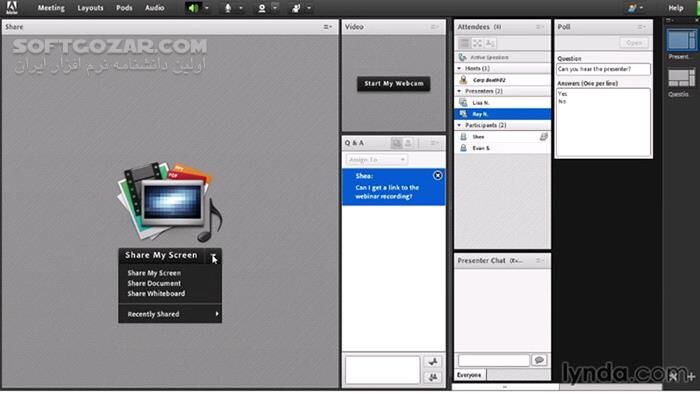Open the Recently Shared submenu
Viewport: 700px width, 394px height.
pos(170,314)
